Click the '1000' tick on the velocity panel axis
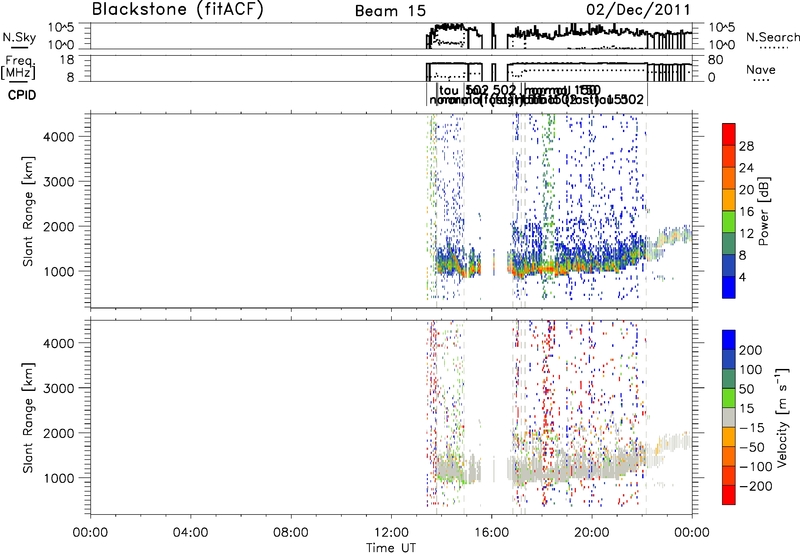Screen dimensions: 800x554 point(58,477)
